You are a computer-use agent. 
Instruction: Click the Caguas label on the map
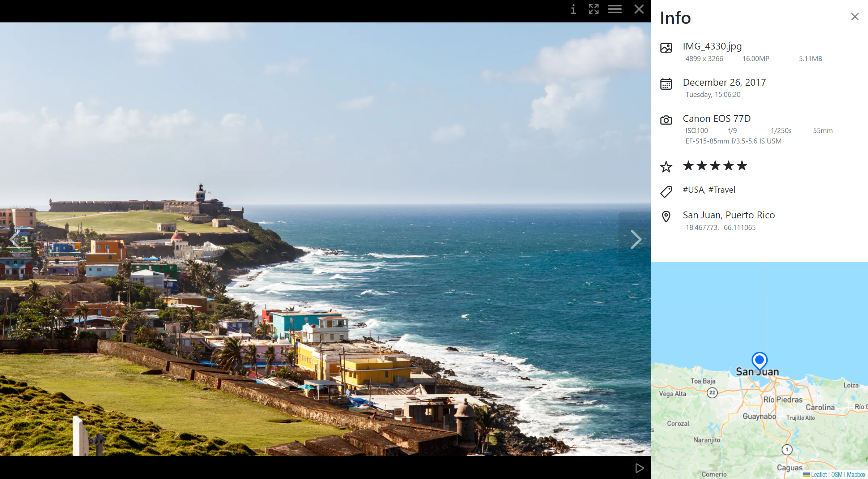pyautogui.click(x=790, y=468)
